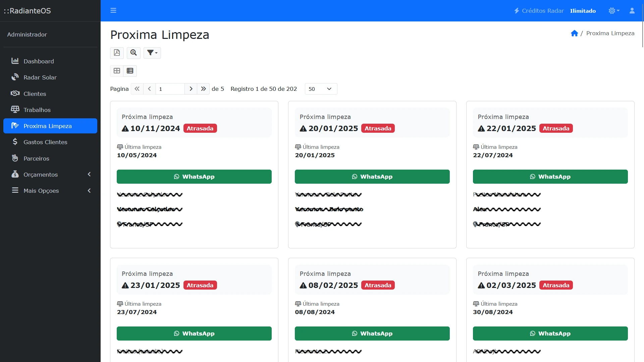Select Proxima Limpeza sidebar item
The image size is (644, 362).
[x=50, y=126]
